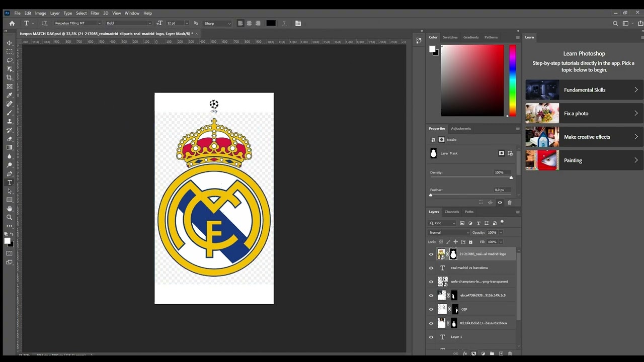Open the Search icon at top right

click(x=615, y=23)
